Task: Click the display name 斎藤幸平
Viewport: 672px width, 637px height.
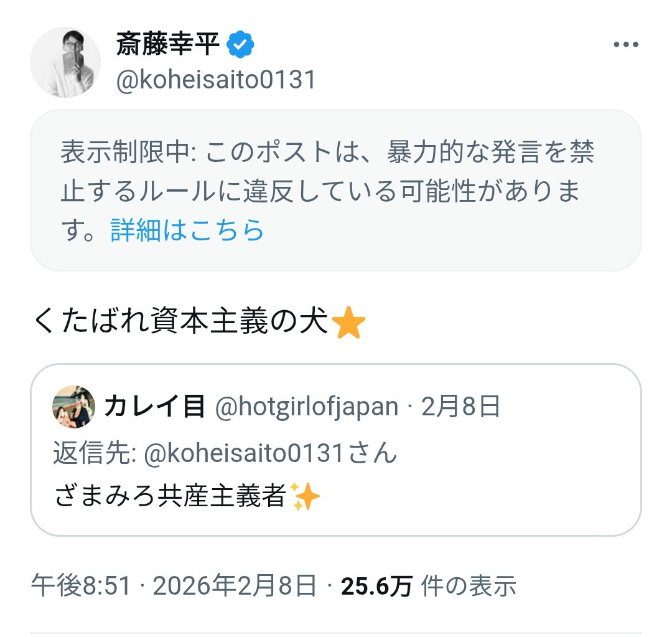Action: (x=168, y=45)
